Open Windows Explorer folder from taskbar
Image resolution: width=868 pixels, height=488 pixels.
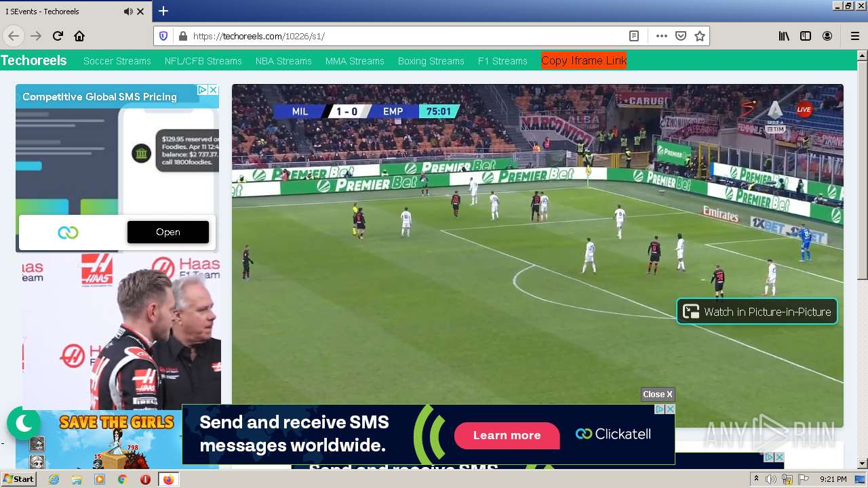point(77,479)
